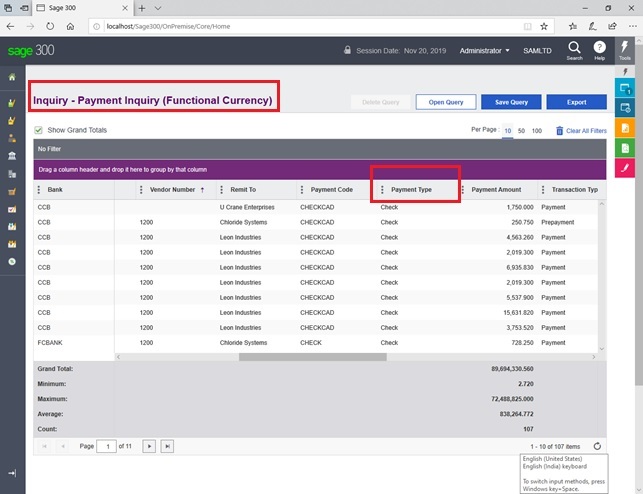The image size is (643, 494).
Task: Refresh the grid with the reload icon
Action: (x=597, y=446)
